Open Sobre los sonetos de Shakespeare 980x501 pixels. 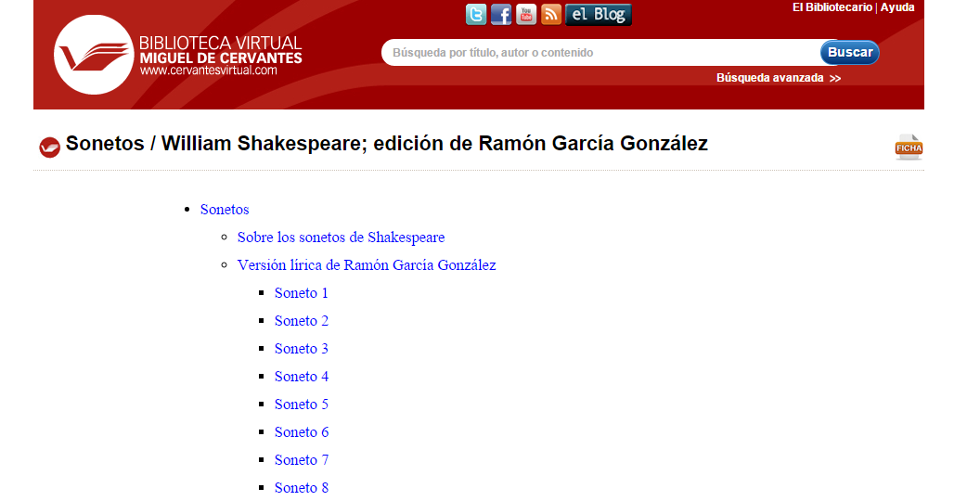[x=341, y=238]
